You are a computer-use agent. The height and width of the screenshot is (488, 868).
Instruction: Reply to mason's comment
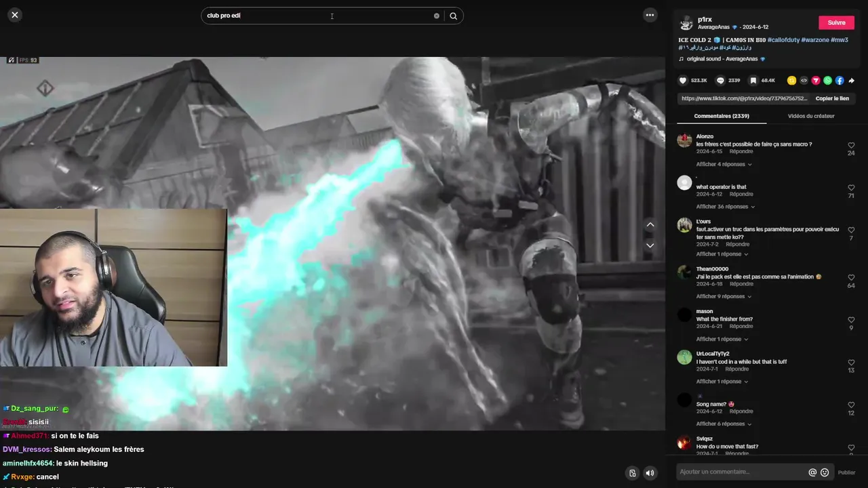[x=741, y=327]
